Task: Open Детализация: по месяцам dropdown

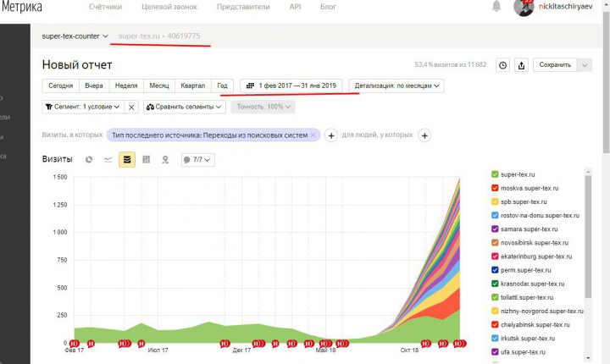Action: [396, 85]
